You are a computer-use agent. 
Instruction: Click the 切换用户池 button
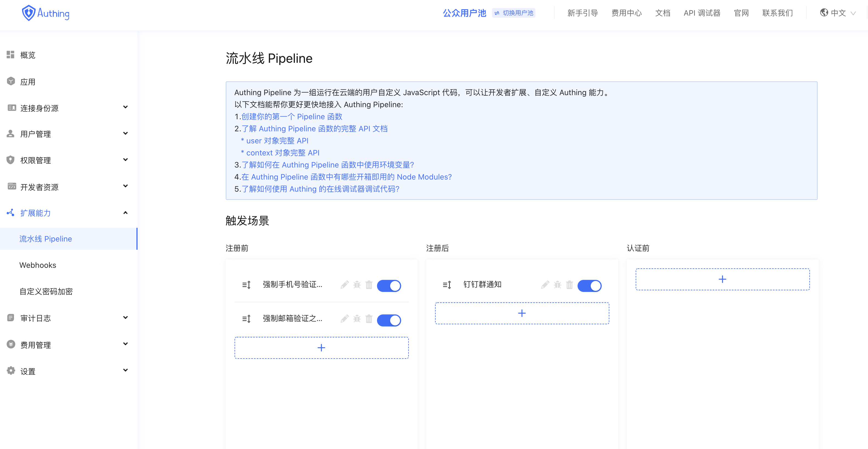tap(513, 13)
